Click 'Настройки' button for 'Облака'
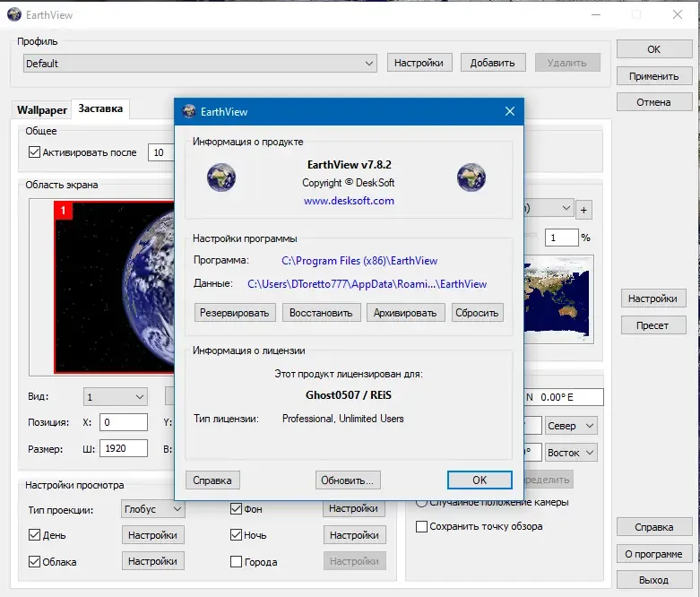Screen dimensions: 700x597 (152, 561)
